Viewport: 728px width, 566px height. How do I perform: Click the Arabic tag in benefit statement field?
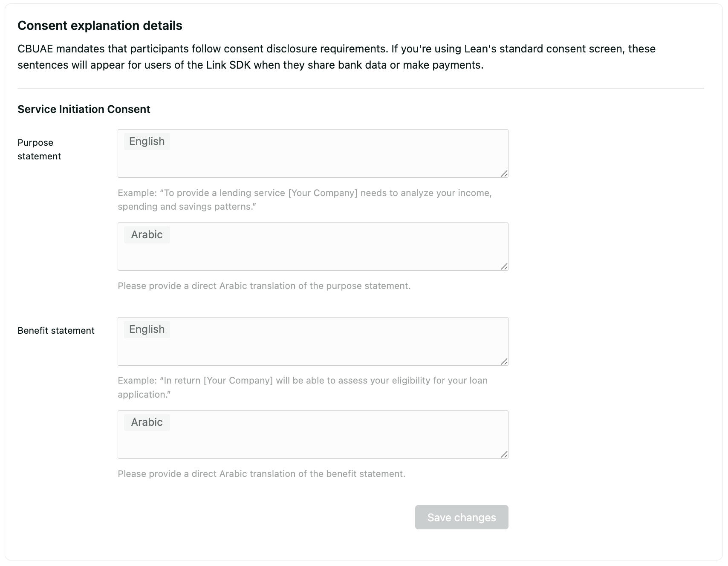coord(147,422)
